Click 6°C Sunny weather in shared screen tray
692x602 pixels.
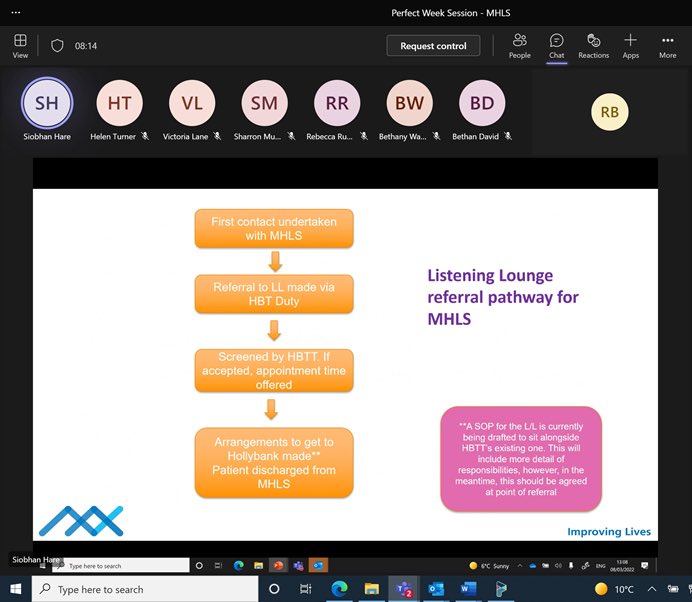point(489,566)
